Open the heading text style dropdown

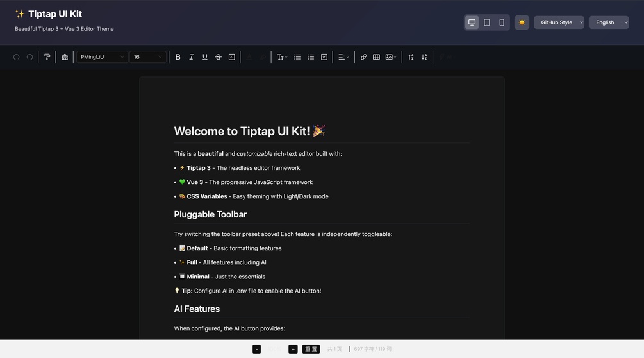(x=282, y=57)
